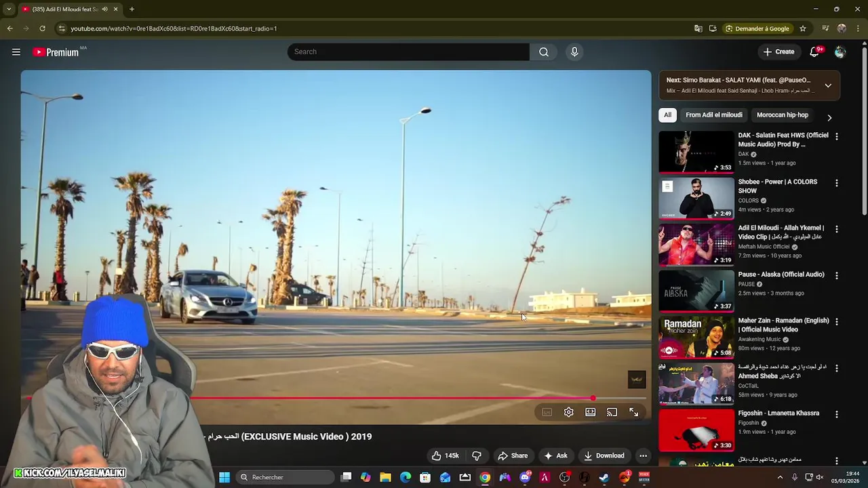This screenshot has width=868, height=488.
Task: Filter by Moroccan hip-hop chip
Action: 783,115
